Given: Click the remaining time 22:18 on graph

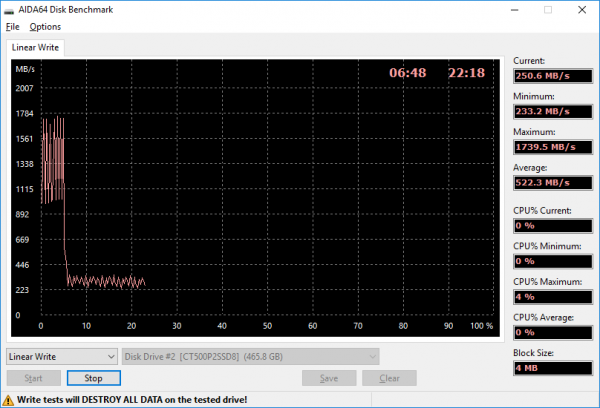Looking at the screenshot, I should pos(466,73).
